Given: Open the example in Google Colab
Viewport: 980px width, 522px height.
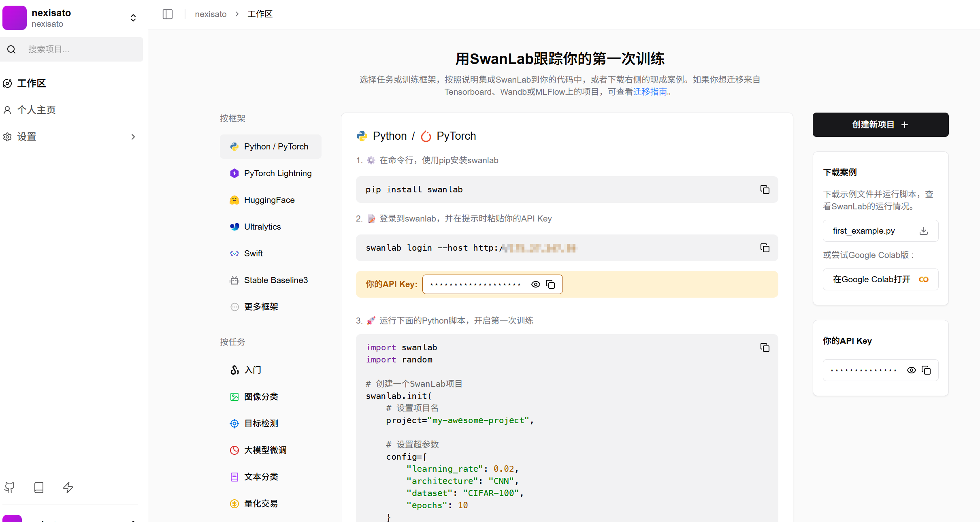Looking at the screenshot, I should (x=880, y=279).
